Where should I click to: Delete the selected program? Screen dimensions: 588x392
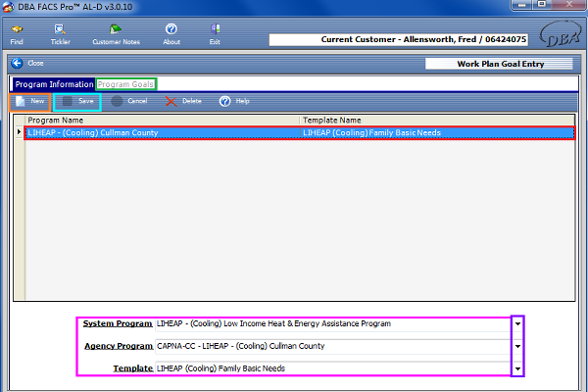click(x=184, y=101)
